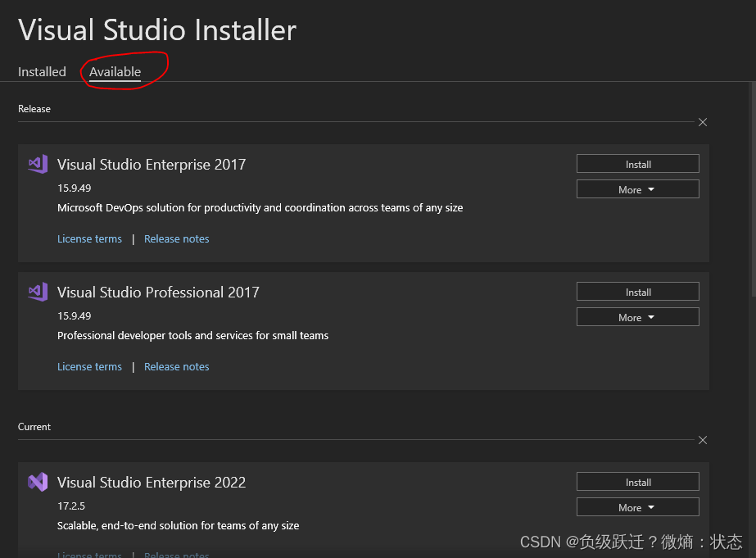The width and height of the screenshot is (756, 558).
Task: Click the Microsoft DevOps solution description
Action: point(260,208)
